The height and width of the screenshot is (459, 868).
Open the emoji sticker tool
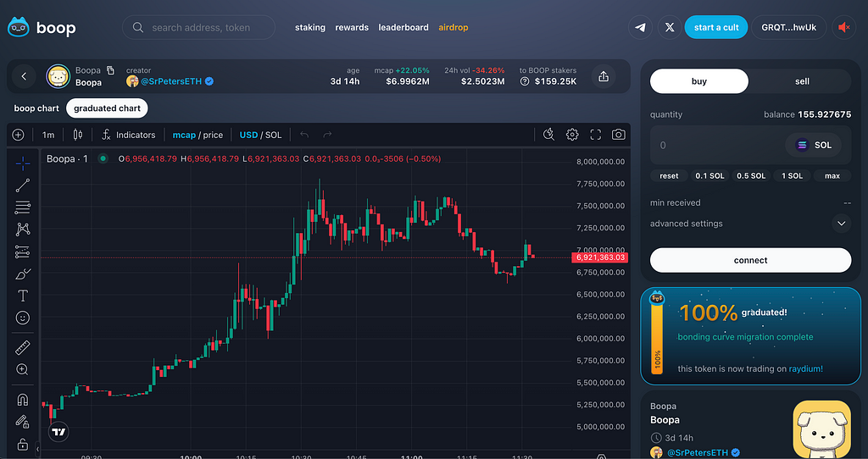click(x=23, y=318)
